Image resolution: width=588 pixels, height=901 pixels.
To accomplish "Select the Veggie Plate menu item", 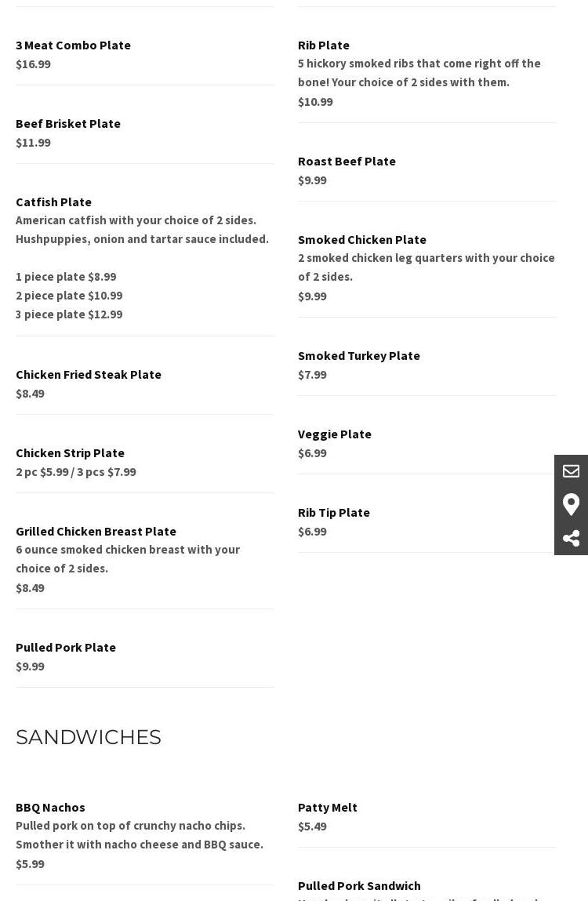I will 335,434.
